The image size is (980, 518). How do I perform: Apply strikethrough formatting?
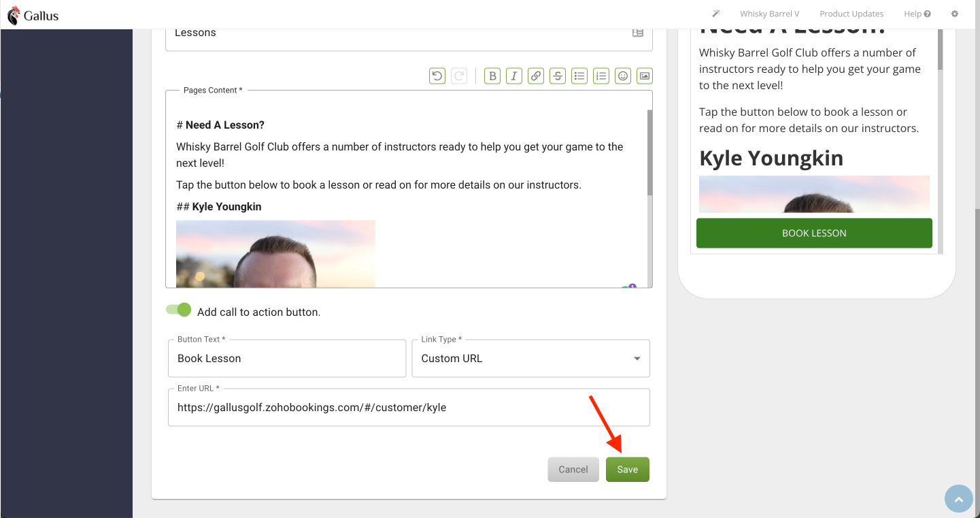point(558,76)
